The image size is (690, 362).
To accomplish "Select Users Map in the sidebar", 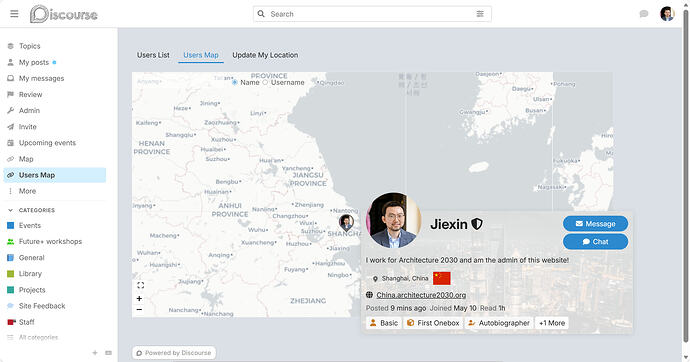I will click(x=55, y=175).
